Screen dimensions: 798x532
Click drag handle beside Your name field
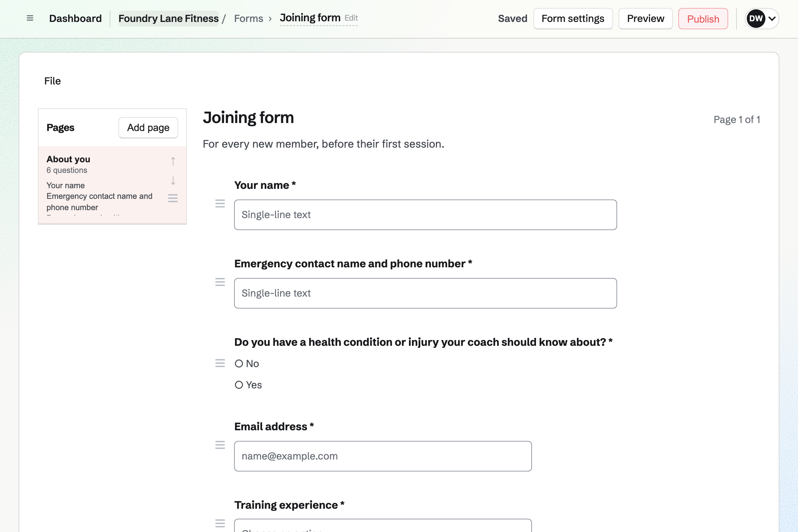click(x=220, y=203)
